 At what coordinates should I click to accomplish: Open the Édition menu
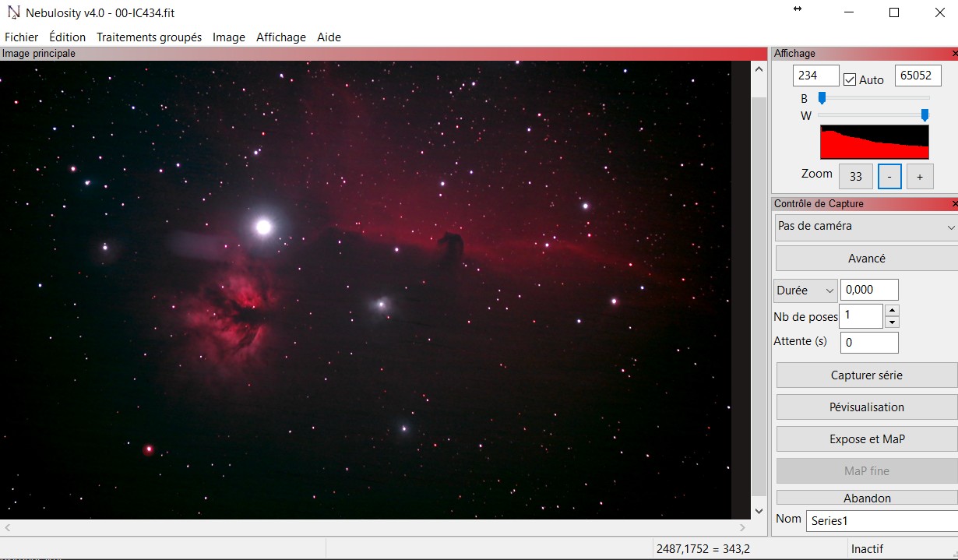pos(67,37)
